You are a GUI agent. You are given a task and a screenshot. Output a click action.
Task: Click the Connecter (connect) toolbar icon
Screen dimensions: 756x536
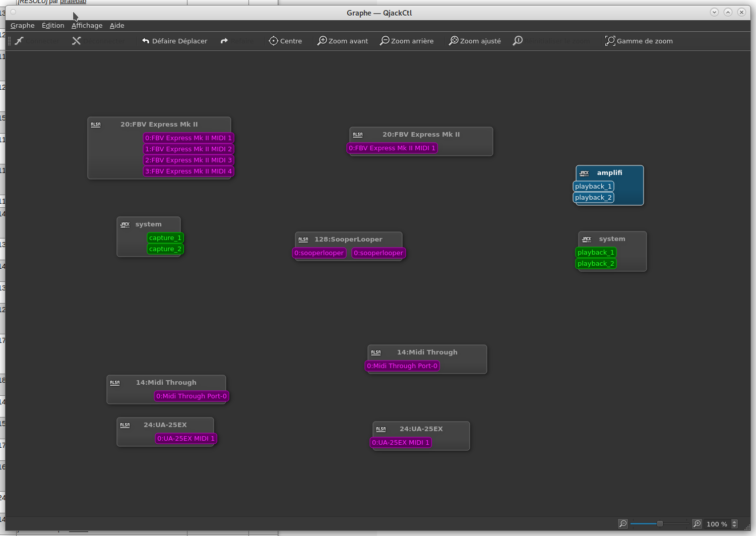point(19,41)
